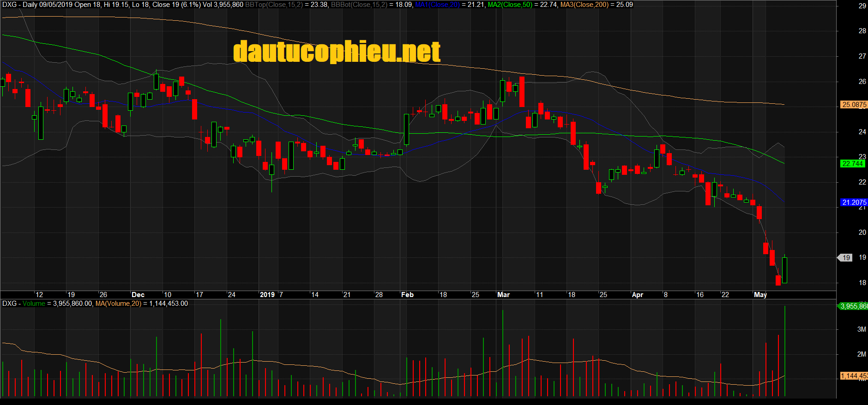Click the date axis label "12"

tap(39, 295)
